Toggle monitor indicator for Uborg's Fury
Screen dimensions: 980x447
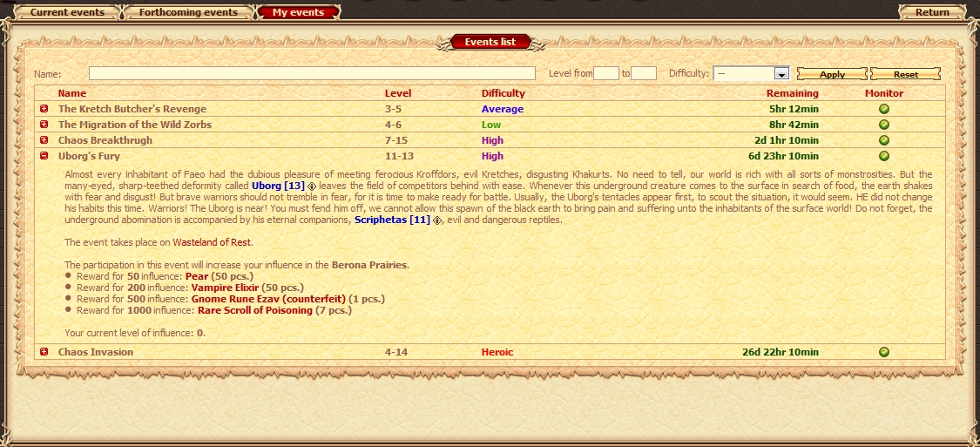click(x=883, y=156)
